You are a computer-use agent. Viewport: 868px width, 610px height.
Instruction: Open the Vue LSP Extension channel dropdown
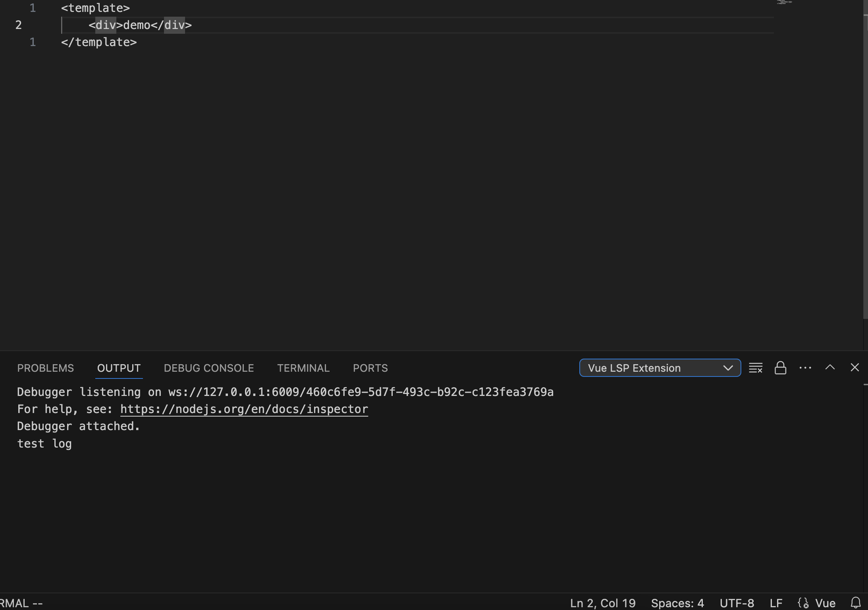(660, 368)
